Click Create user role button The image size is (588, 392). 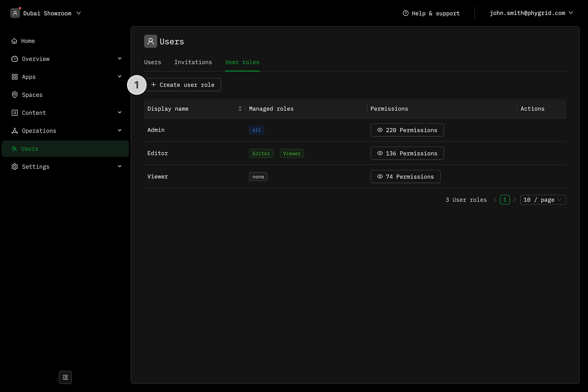(183, 85)
